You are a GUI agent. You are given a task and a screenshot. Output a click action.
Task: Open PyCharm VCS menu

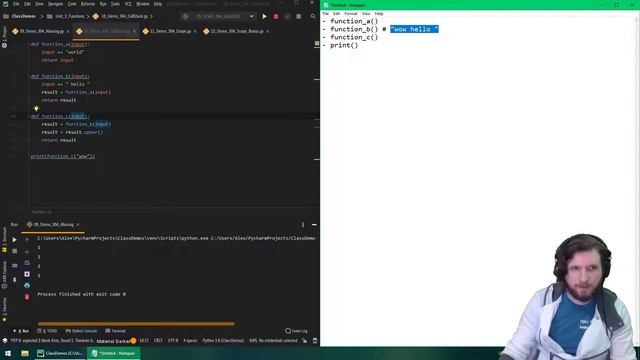pos(128,4)
